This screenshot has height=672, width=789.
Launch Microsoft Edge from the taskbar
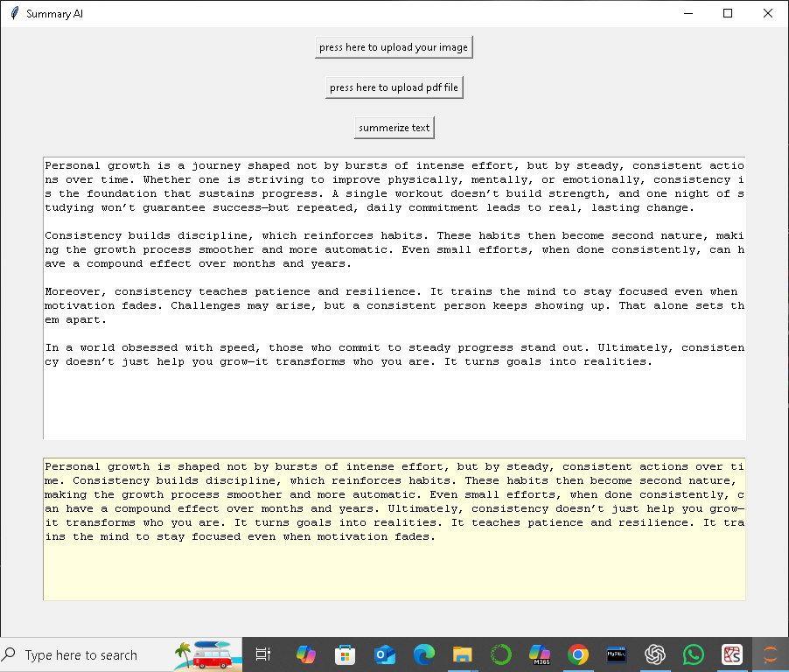(424, 654)
